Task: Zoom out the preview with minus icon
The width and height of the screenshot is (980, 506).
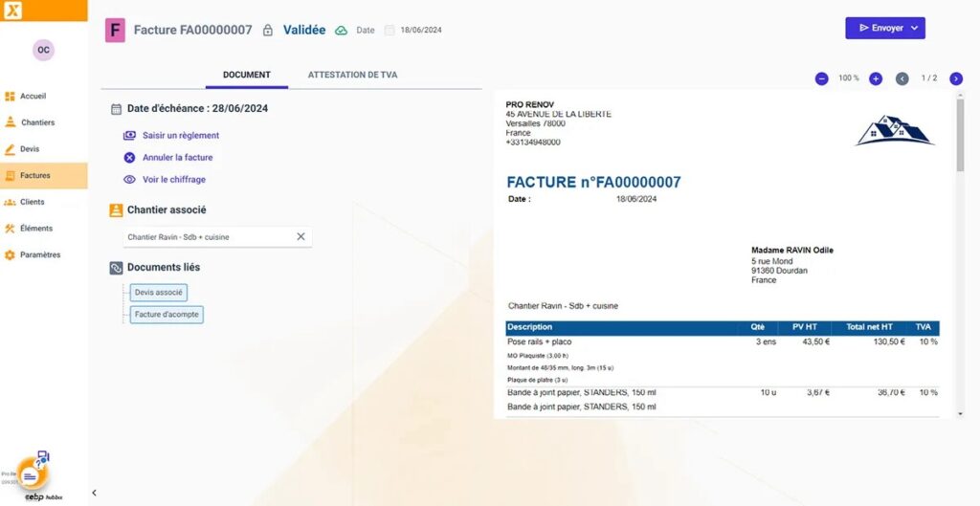Action: coord(821,78)
